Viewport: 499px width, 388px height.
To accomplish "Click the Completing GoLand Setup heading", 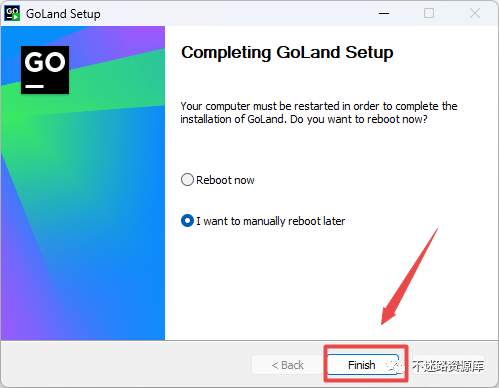I will pyautogui.click(x=287, y=53).
